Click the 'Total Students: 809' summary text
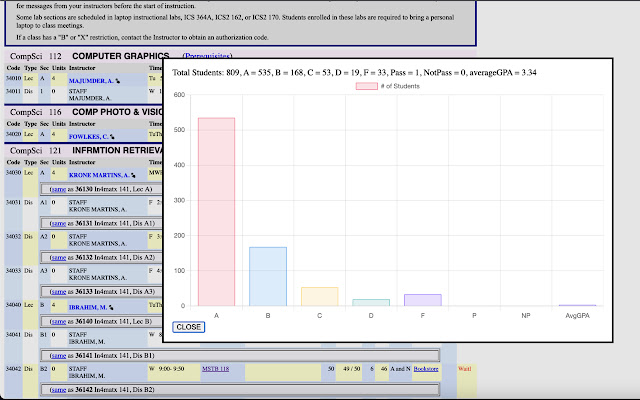Viewport: 640px width, 400px height. [205, 73]
